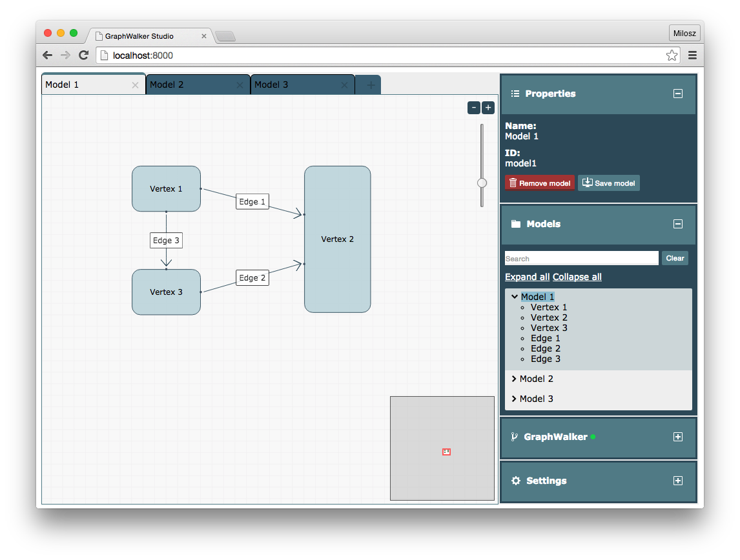Click the trash icon inside Remove model button
Viewport: 740px width, 560px height.
coord(513,183)
